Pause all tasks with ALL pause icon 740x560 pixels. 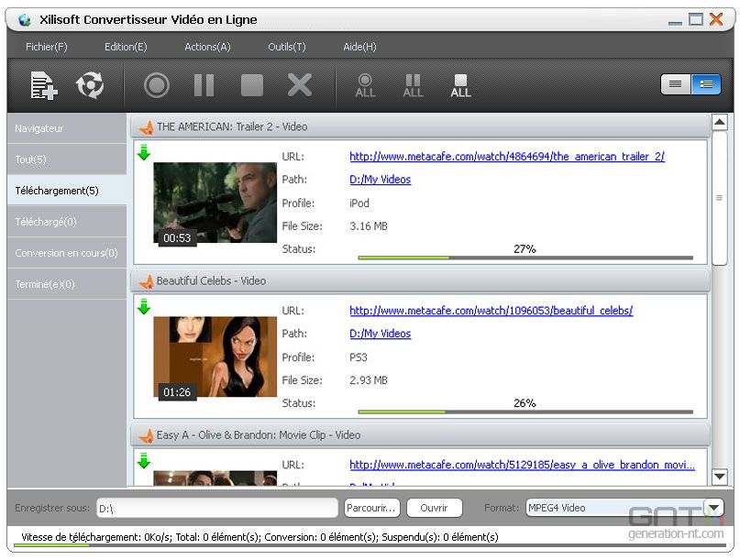pos(413,86)
